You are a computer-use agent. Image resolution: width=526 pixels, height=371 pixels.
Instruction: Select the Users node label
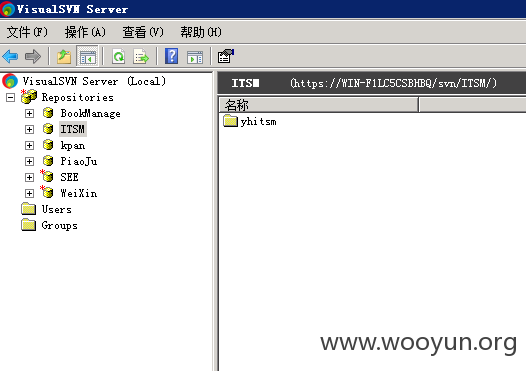coord(57,209)
